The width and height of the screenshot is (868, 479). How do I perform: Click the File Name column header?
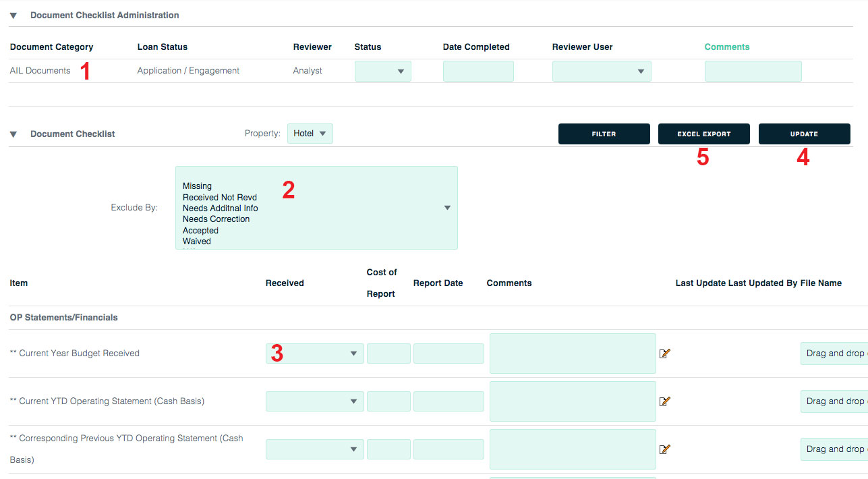pos(821,283)
